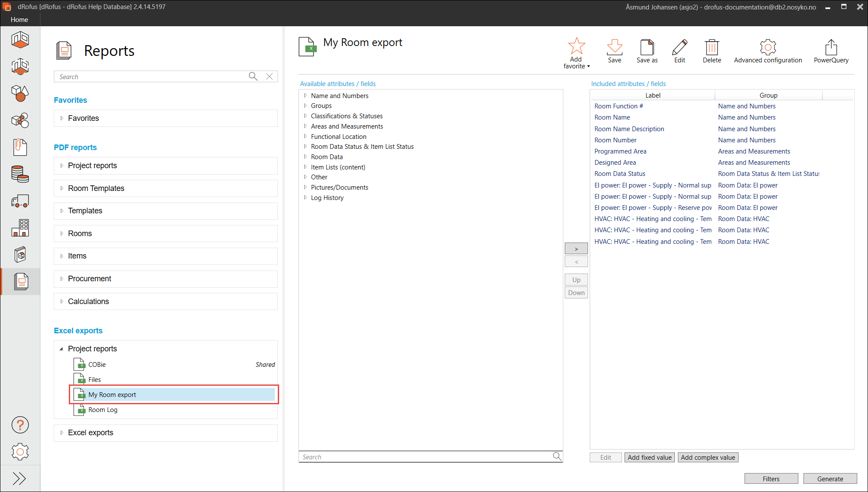Viewport: 868px width, 492px height.
Task: Click the Save as icon
Action: pos(647,47)
